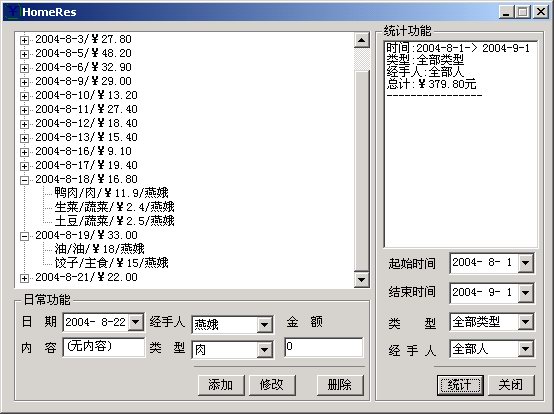Expand the 2004-8-17 entry
This screenshot has height=414, width=554.
pos(24,166)
